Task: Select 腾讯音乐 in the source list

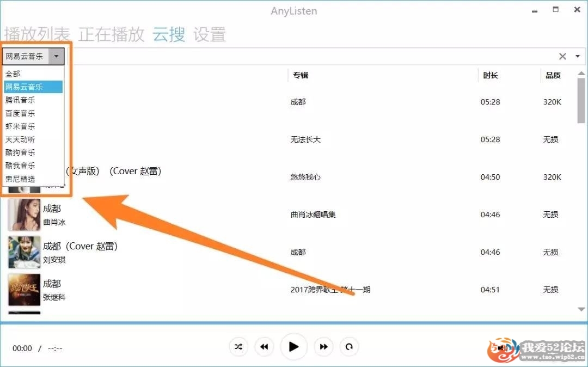Action: tap(33, 100)
